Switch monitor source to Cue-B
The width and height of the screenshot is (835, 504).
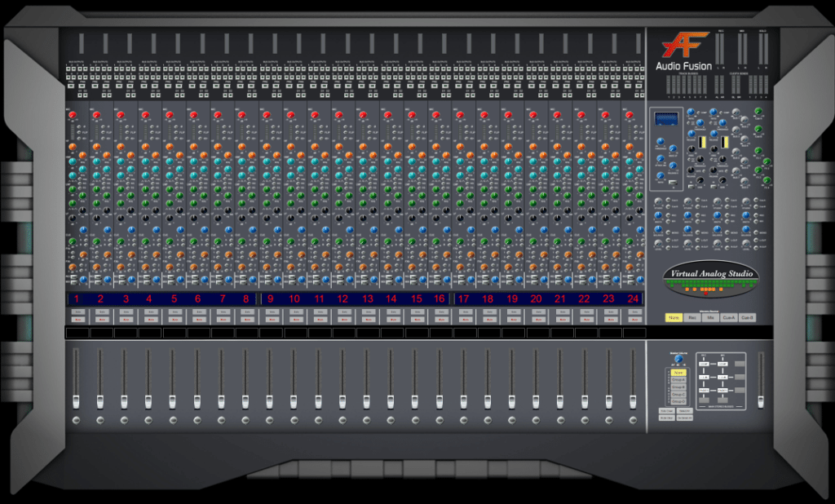tap(748, 318)
